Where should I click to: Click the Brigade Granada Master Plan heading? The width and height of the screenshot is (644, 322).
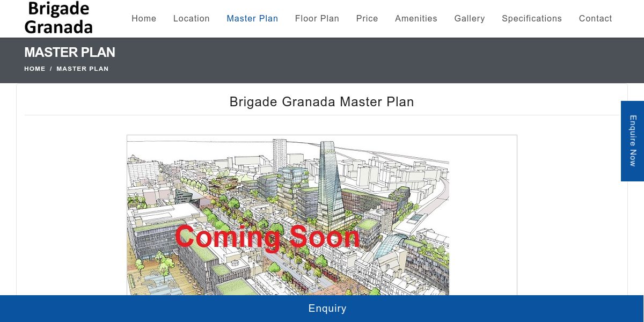[x=322, y=102]
